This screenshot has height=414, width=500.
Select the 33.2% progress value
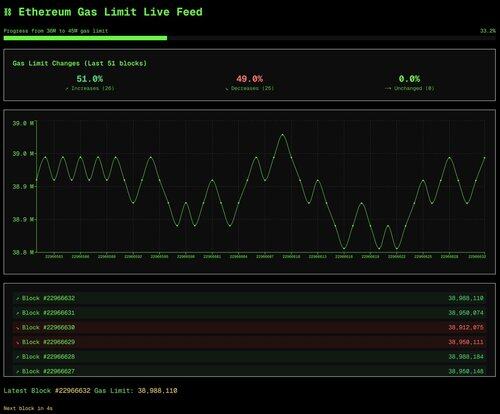click(x=488, y=31)
